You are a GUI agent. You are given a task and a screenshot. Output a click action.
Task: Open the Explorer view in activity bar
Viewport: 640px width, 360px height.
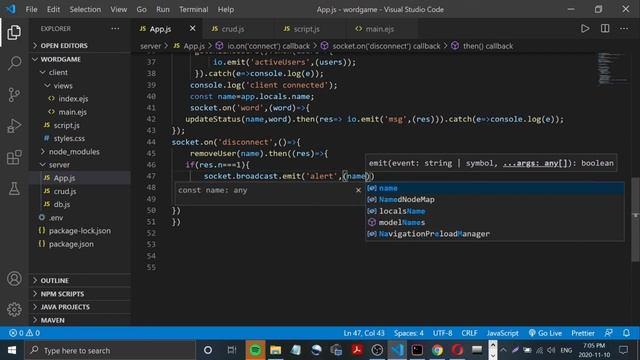(14, 32)
